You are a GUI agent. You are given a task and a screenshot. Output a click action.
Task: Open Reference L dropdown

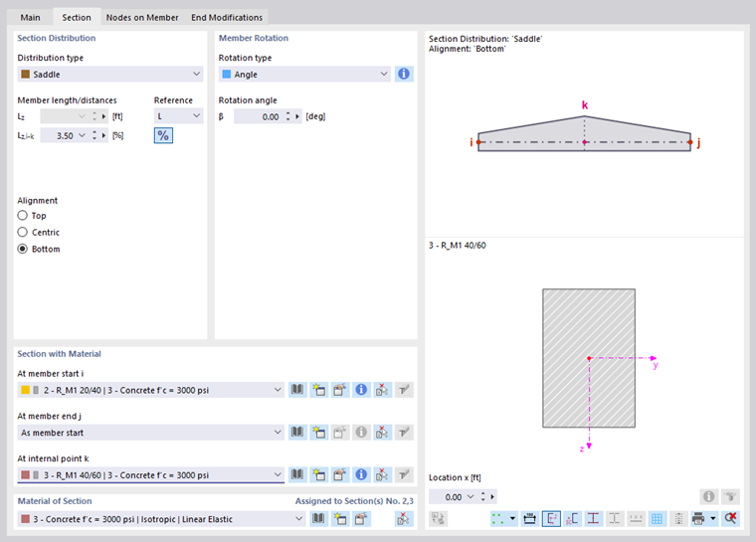[x=178, y=116]
